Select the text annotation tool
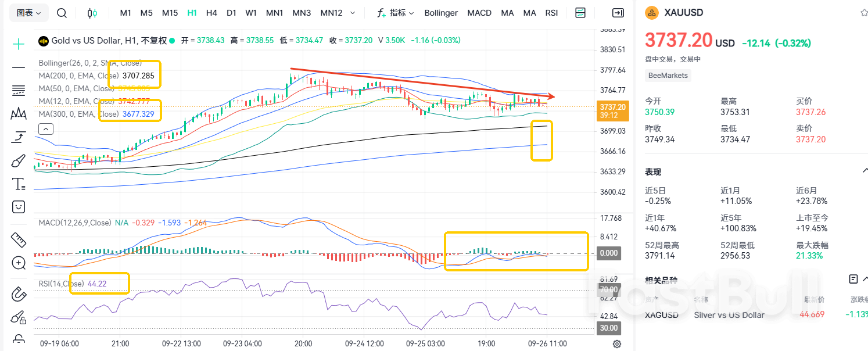Viewport: 868px width, 351px height. point(18,184)
